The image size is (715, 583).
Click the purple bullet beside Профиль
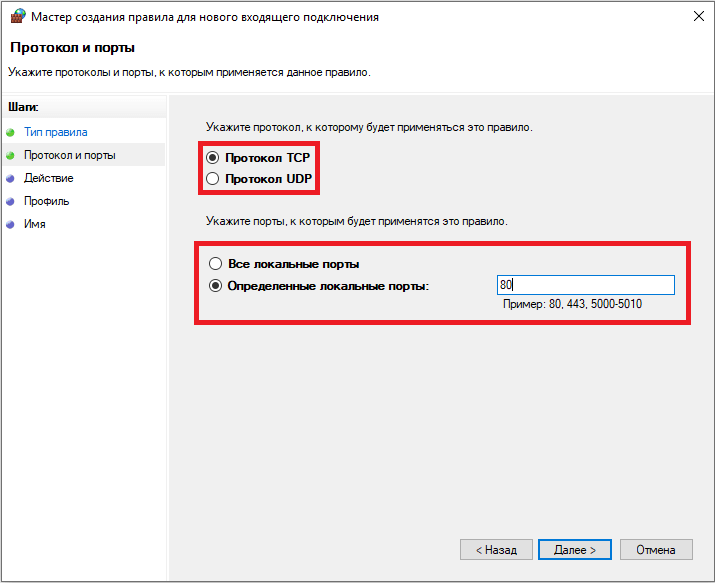click(10, 201)
